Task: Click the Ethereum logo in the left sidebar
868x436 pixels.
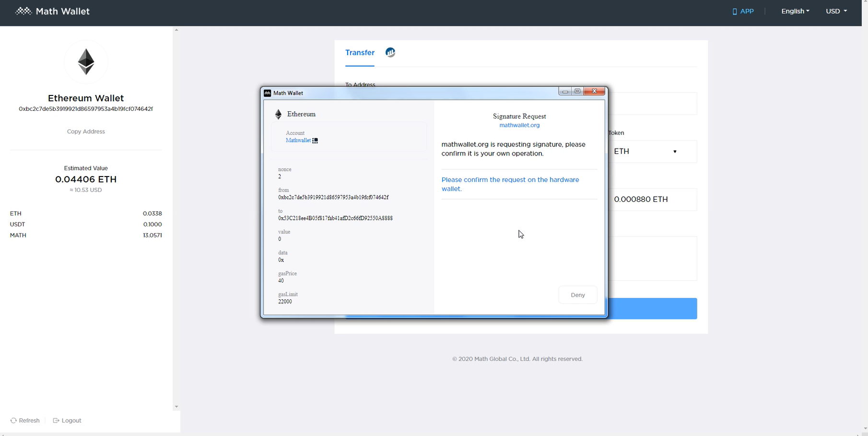Action: tap(86, 61)
